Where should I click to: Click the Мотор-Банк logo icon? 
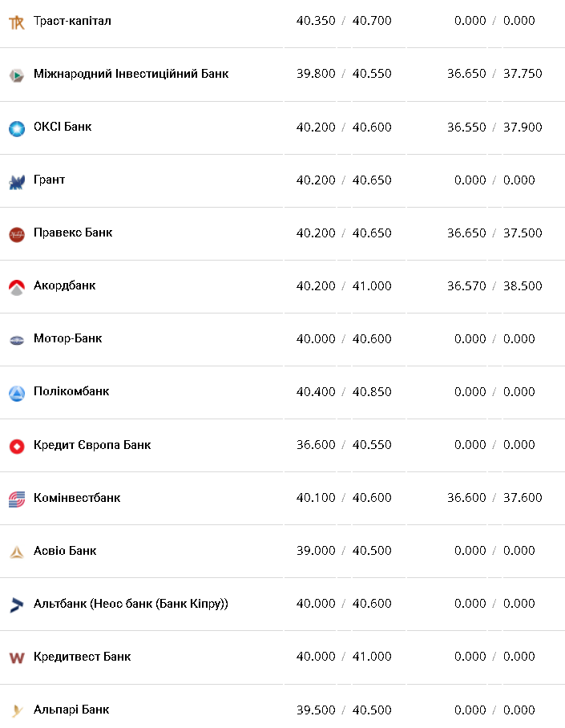pos(17,340)
